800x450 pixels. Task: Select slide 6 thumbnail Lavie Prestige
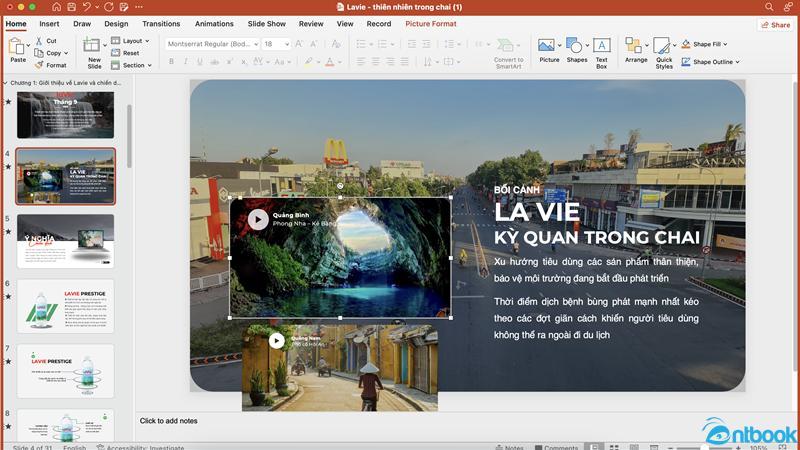pyautogui.click(x=65, y=306)
